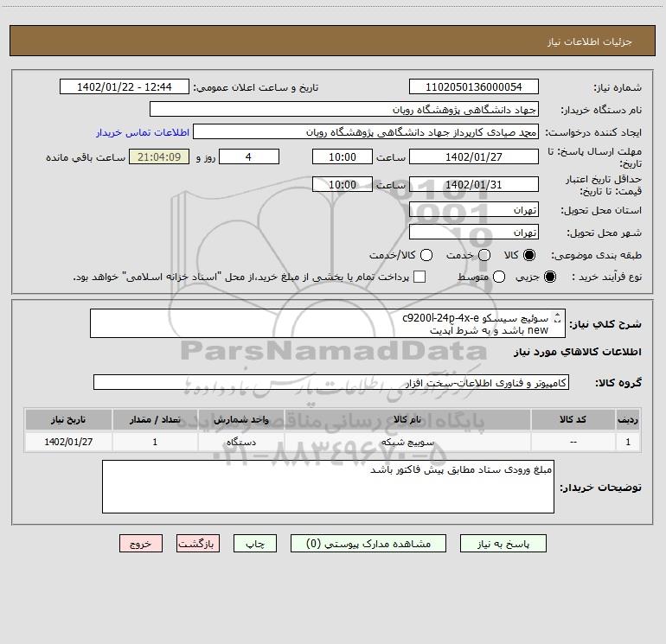Image resolution: width=666 pixels, height=644 pixels.
Task: Click the توضیحات خریدار text area
Action: click(328, 487)
